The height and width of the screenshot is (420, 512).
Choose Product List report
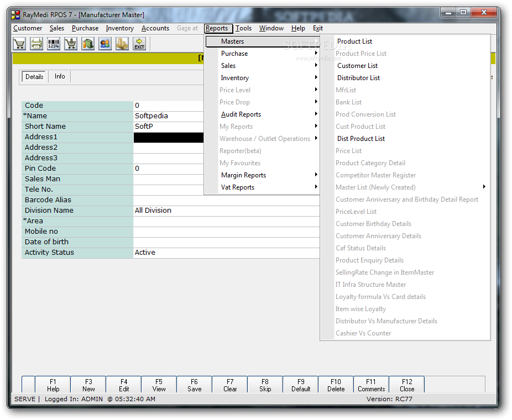[354, 41]
